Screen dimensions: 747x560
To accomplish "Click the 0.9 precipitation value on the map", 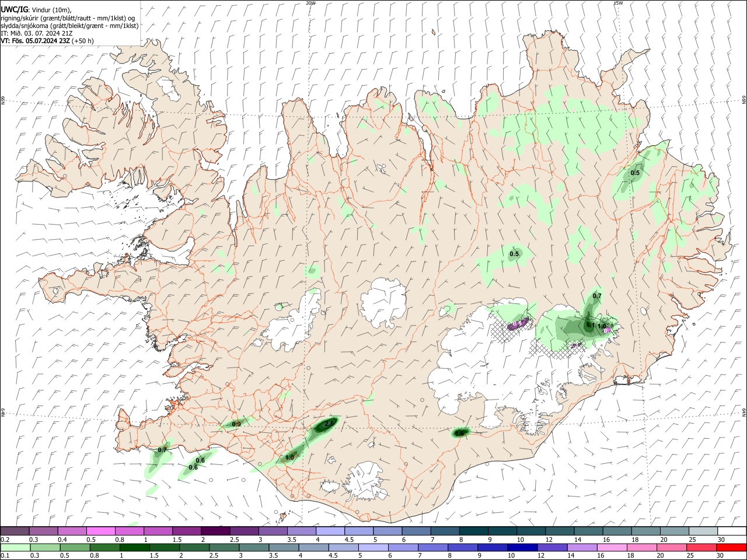I will click(x=236, y=424).
